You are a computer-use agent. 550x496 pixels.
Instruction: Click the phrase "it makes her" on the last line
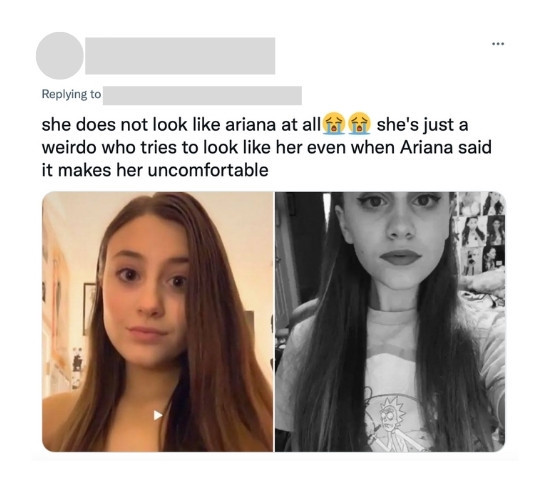[92, 171]
